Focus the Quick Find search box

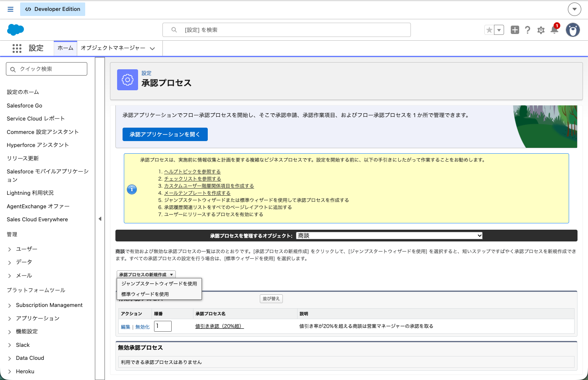pyautogui.click(x=47, y=69)
